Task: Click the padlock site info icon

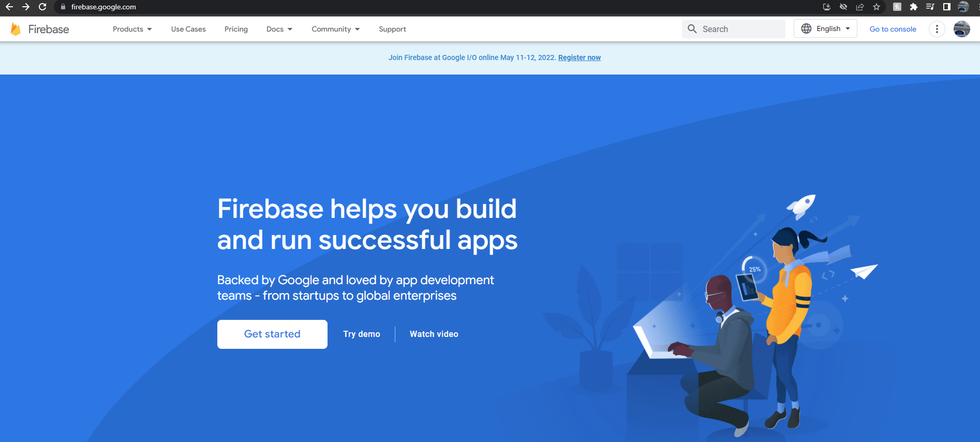Action: [x=63, y=7]
